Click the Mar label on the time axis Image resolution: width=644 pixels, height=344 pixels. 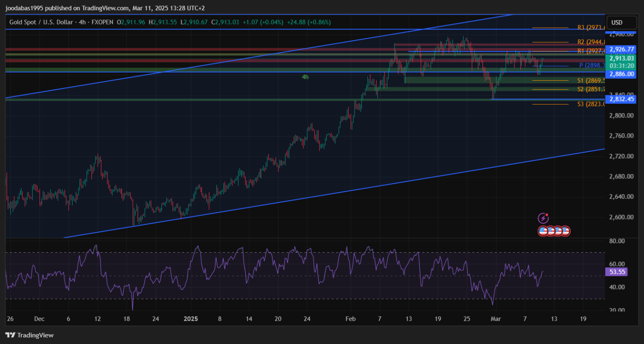coord(496,319)
